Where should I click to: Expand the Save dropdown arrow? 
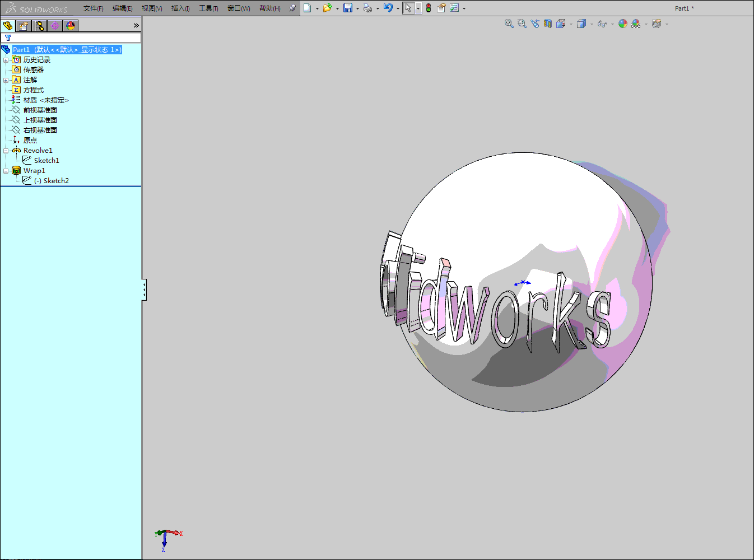(x=357, y=8)
